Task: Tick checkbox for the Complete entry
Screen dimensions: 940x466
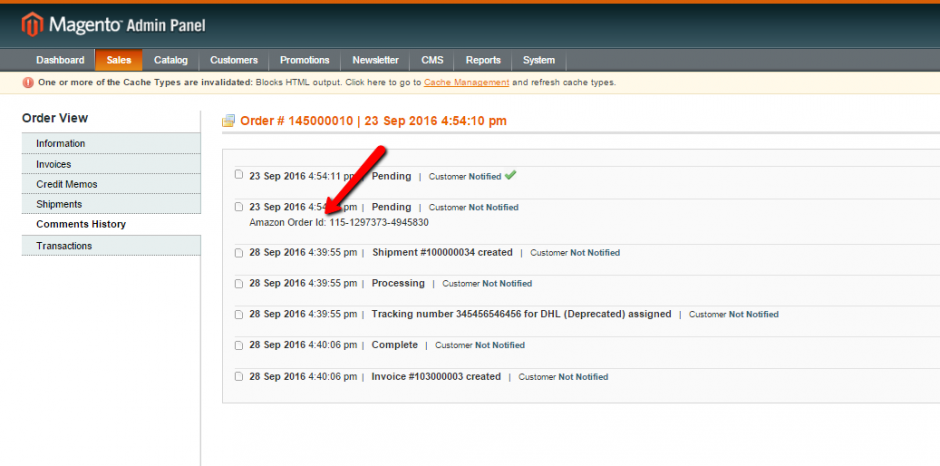Action: pos(239,345)
